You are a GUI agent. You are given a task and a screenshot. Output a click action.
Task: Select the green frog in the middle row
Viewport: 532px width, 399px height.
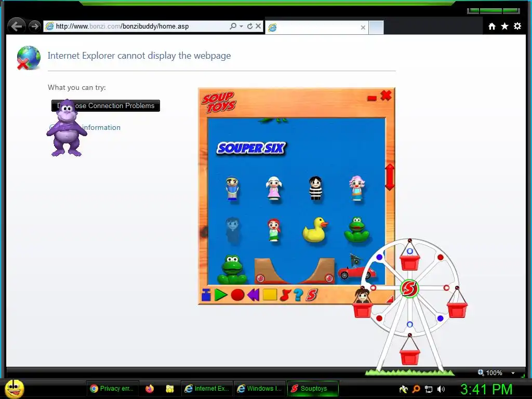pos(356,229)
